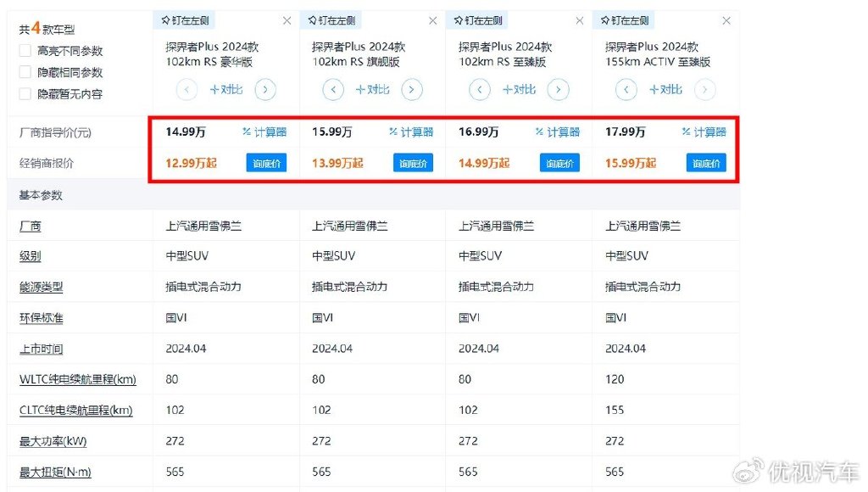Open the 最大扭矩(N·m) parameter link
Image resolution: width=868 pixels, height=492 pixels.
click(x=55, y=472)
